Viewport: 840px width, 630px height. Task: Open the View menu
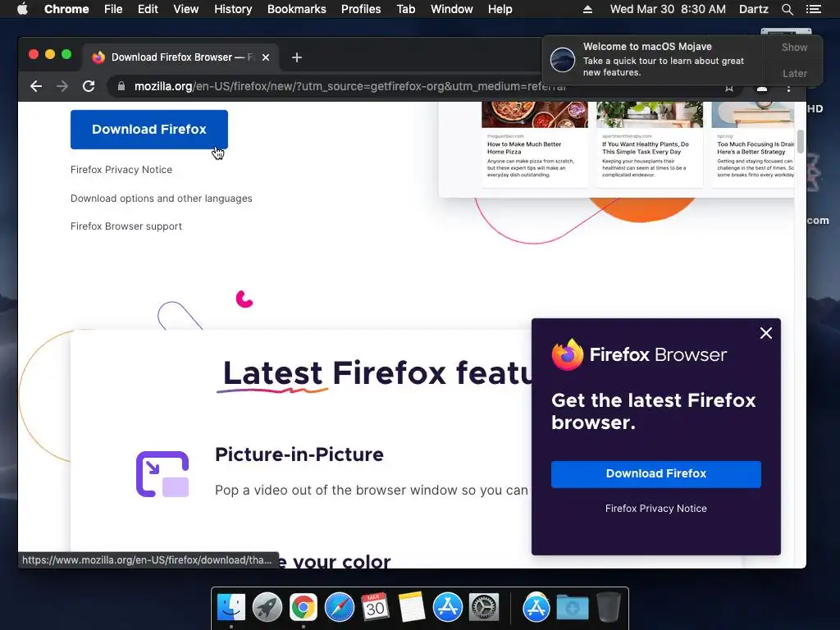pyautogui.click(x=186, y=9)
